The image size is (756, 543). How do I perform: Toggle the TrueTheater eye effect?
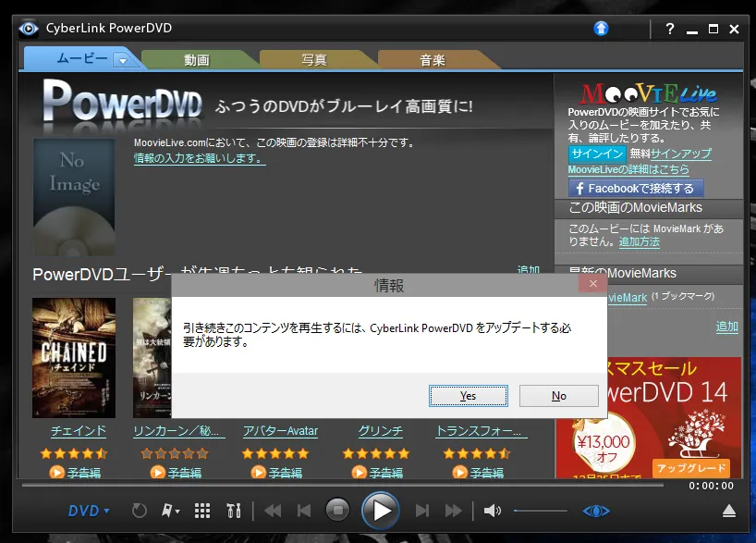596,511
